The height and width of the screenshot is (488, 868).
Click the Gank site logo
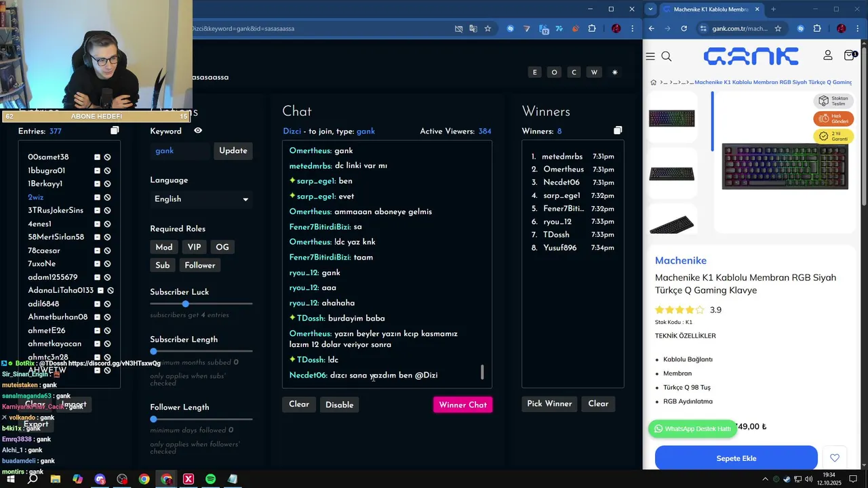(751, 56)
